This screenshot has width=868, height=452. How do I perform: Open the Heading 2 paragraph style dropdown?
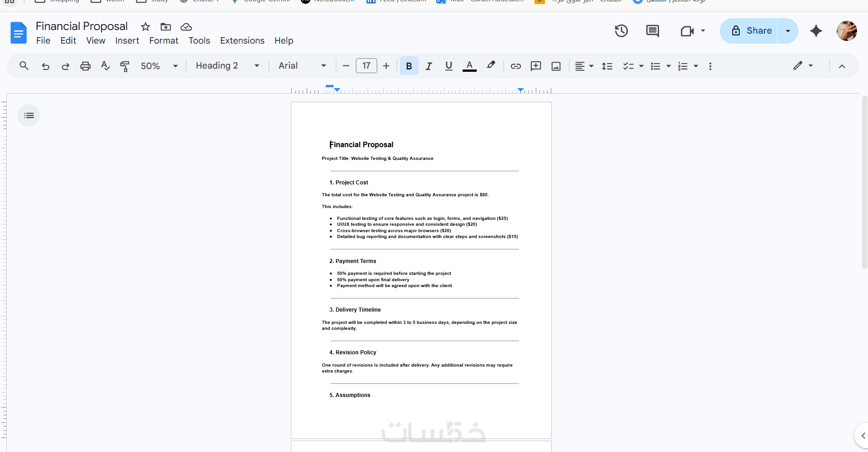(228, 66)
